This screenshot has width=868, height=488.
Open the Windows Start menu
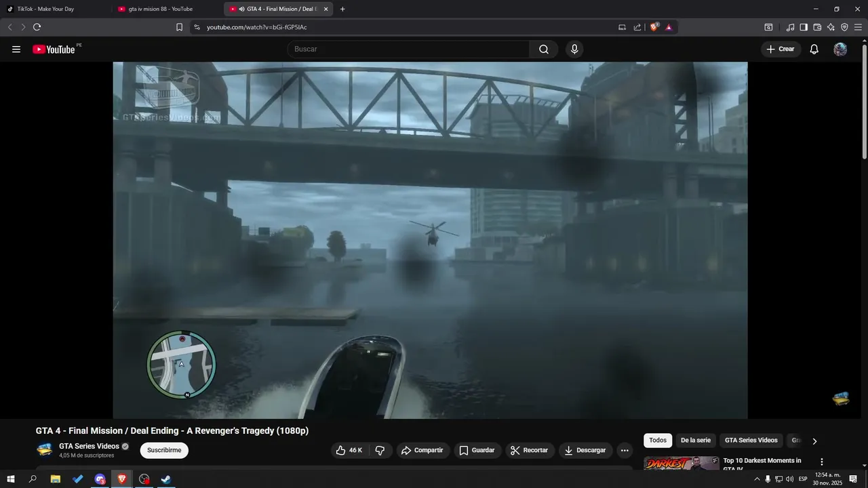[10, 479]
